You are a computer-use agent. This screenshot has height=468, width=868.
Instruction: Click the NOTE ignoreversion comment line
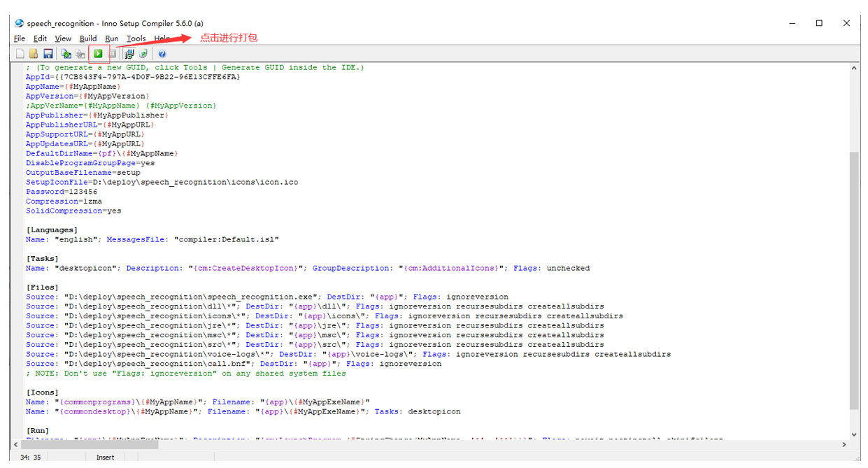(186, 374)
